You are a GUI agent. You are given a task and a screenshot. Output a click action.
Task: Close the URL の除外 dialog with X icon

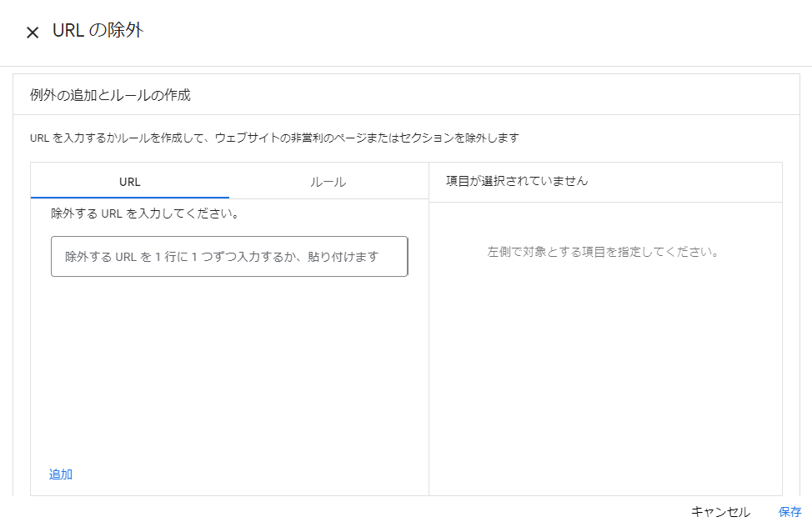tap(33, 33)
